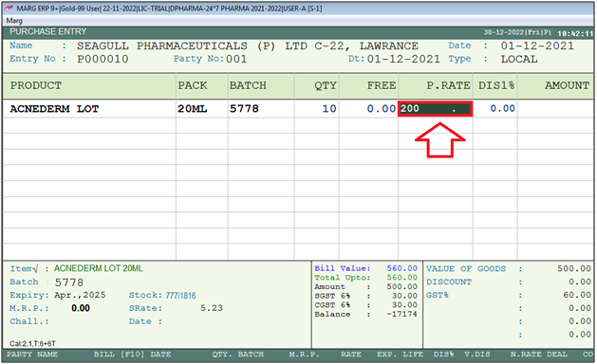Click the Marg ERP logo icon in title bar
This screenshot has height=364, width=597.
[9, 9]
